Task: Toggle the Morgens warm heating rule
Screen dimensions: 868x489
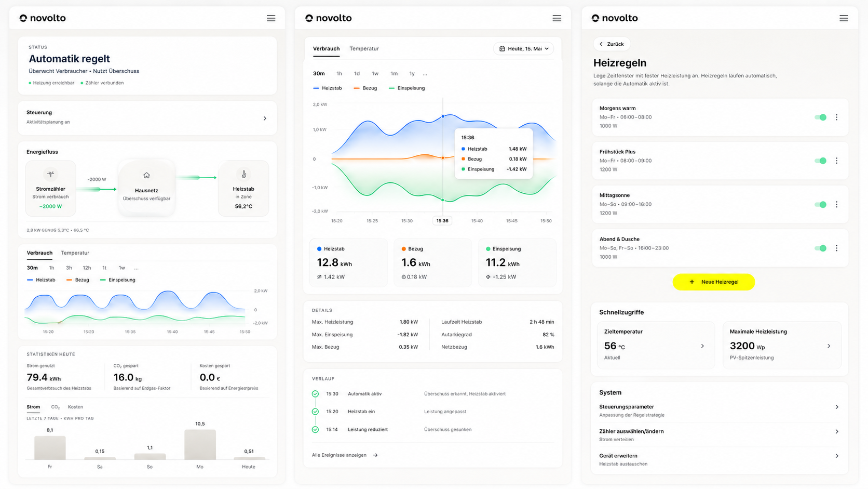Action: coord(820,117)
